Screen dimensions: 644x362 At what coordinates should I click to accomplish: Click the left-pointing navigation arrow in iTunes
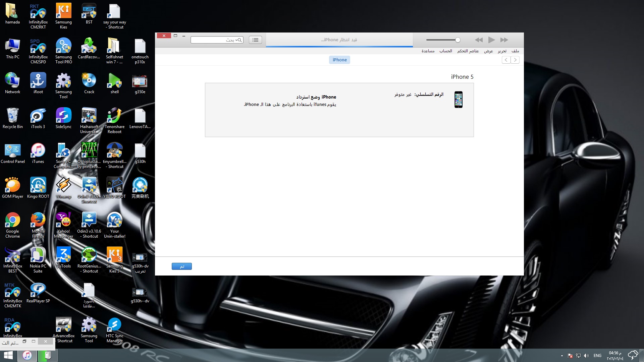tap(506, 60)
